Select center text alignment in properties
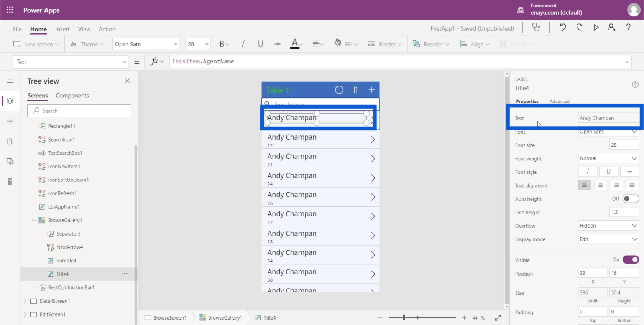 point(600,185)
